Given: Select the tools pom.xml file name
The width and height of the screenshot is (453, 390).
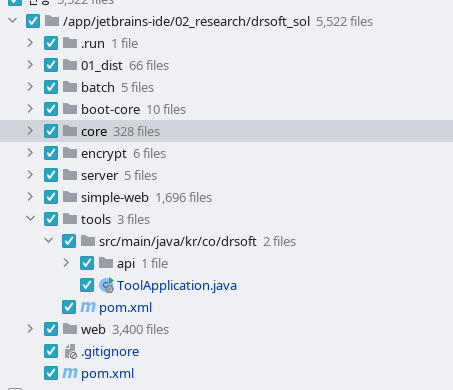Looking at the screenshot, I should pos(125,308).
